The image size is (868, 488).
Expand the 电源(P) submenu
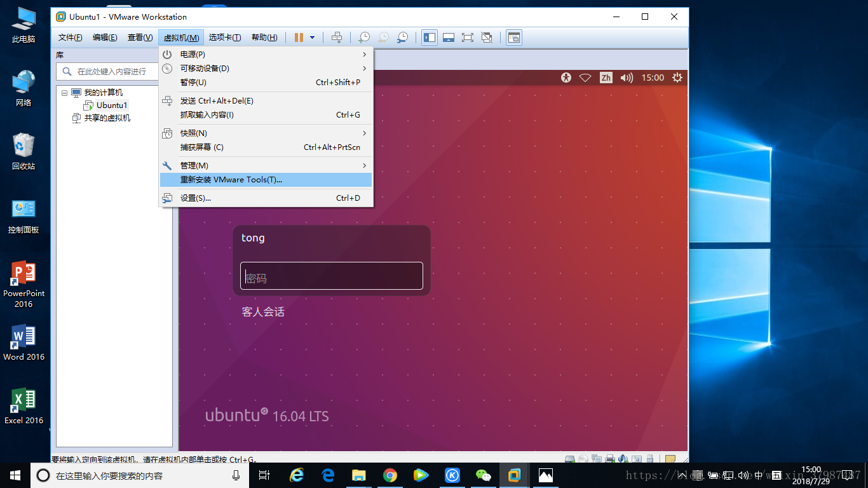[x=266, y=55]
